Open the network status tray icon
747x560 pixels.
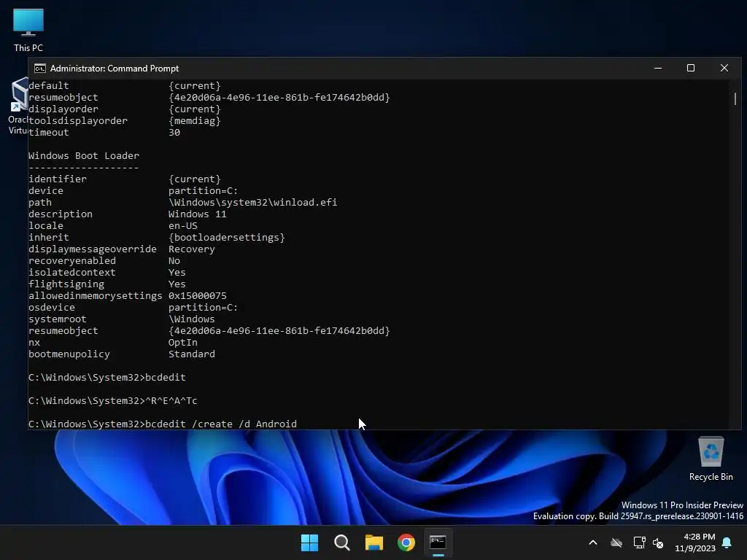coord(639,542)
